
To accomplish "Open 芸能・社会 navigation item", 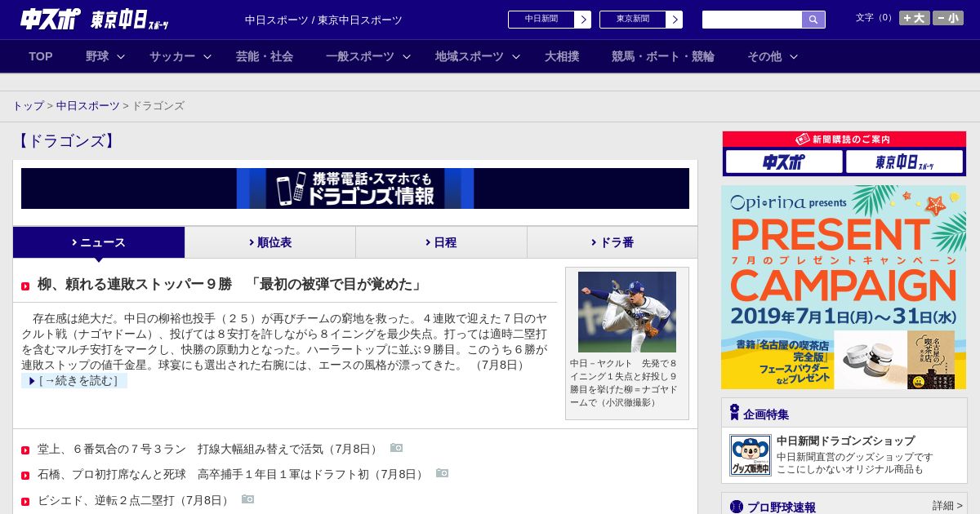I will [x=265, y=56].
